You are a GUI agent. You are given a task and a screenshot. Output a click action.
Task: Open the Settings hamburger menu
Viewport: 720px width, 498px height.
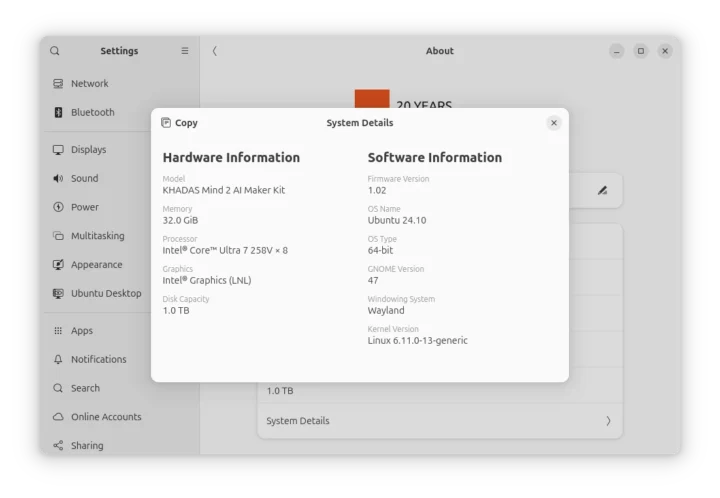coord(184,51)
